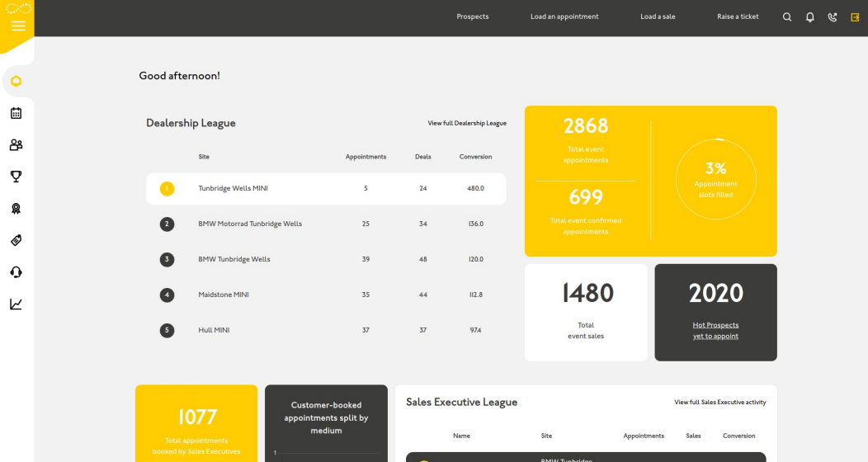Click the calendar icon in sidebar
This screenshot has width=868, height=462.
[17, 113]
